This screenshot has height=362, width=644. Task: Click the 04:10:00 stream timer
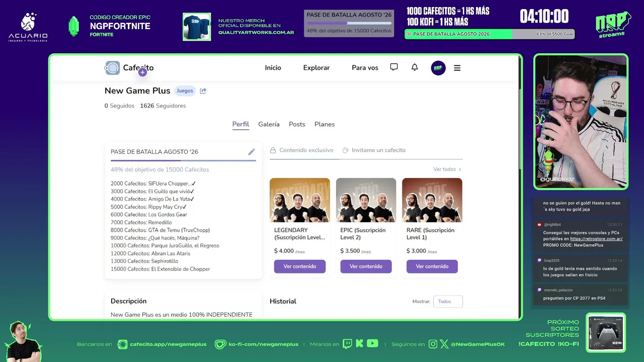(x=544, y=17)
